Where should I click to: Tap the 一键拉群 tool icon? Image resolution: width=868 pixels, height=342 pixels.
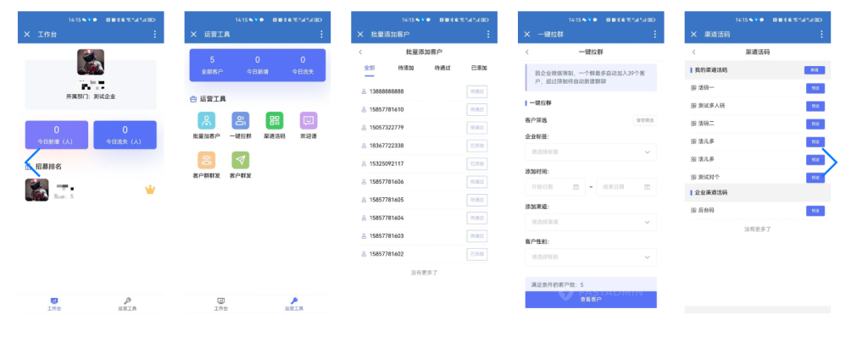241,121
